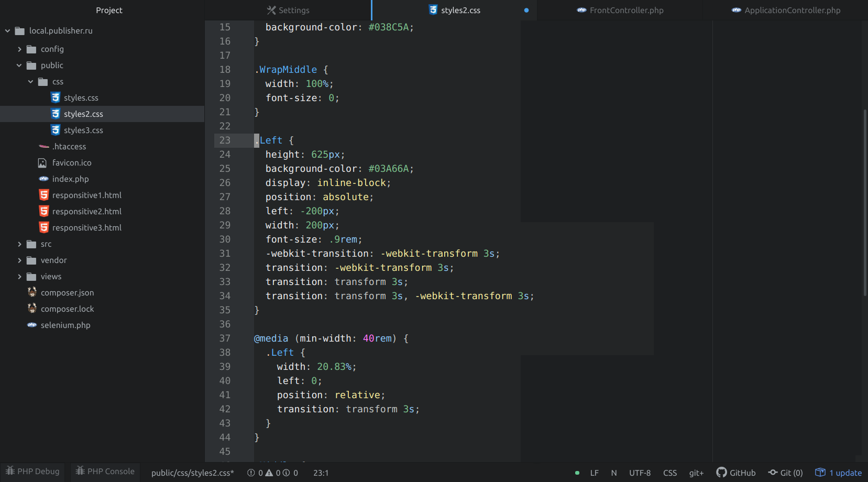Change the UTF-8 encoding selector
This screenshot has height=482, width=868.
(x=640, y=473)
